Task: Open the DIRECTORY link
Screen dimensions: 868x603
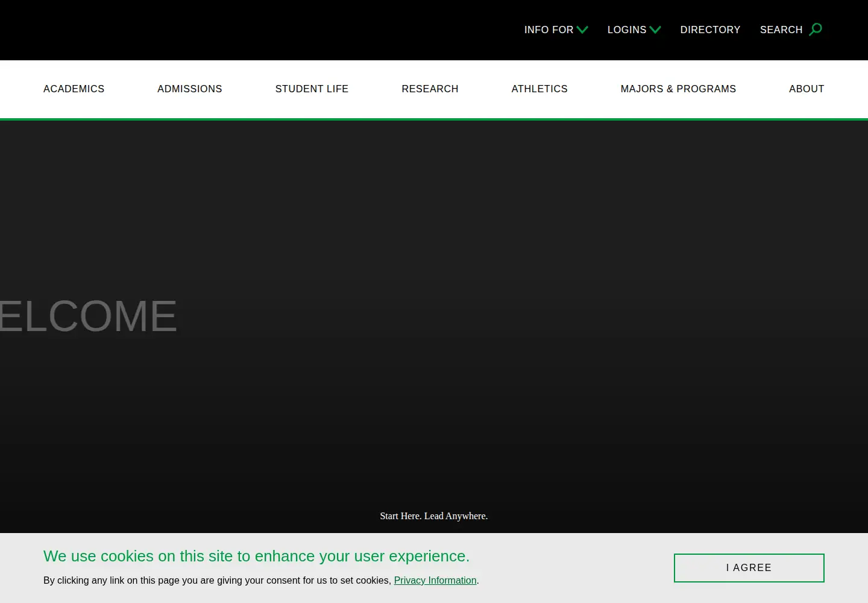Action: (710, 30)
